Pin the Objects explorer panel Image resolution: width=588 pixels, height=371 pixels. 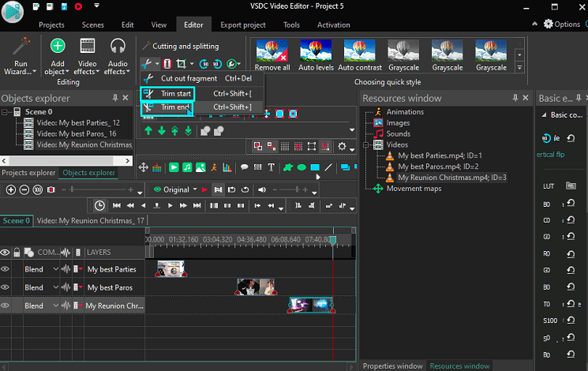coord(115,98)
